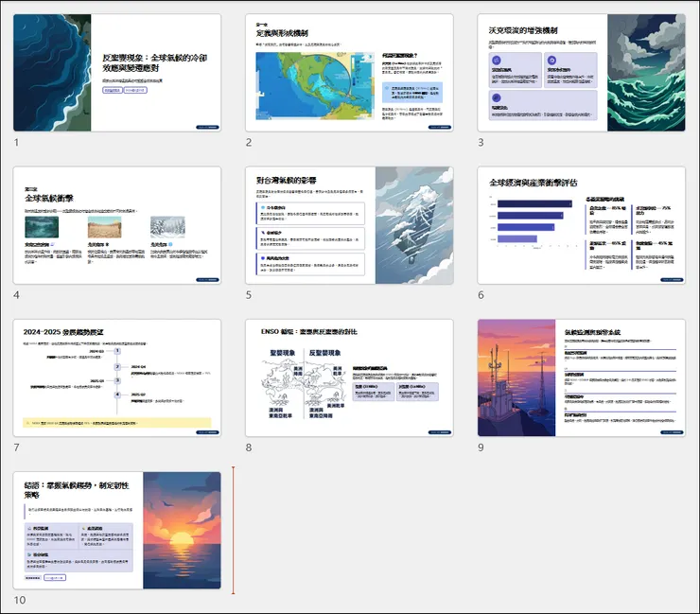This screenshot has width=700, height=614.
Task: Select slide 1 thumbnail titled 反聖嬰現象
Action: click(117, 72)
